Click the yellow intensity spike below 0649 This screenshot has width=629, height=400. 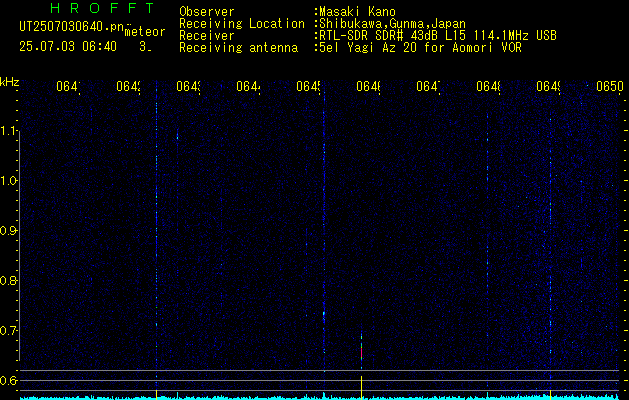point(550,394)
